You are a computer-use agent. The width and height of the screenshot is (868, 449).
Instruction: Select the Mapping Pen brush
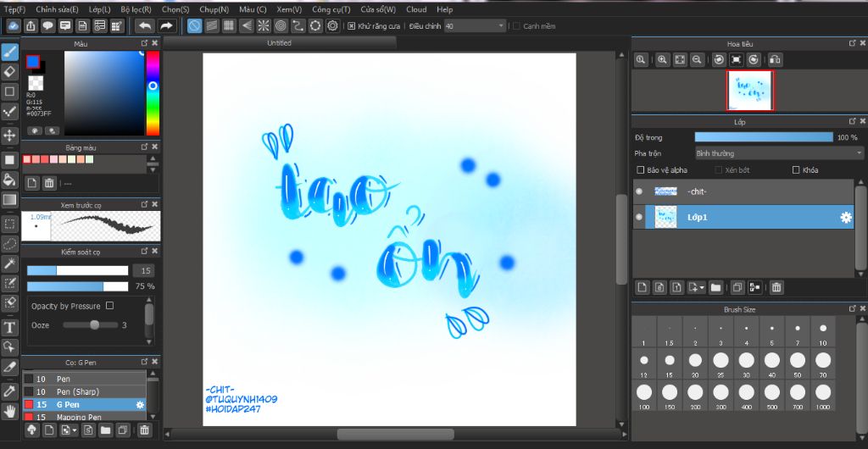click(84, 416)
